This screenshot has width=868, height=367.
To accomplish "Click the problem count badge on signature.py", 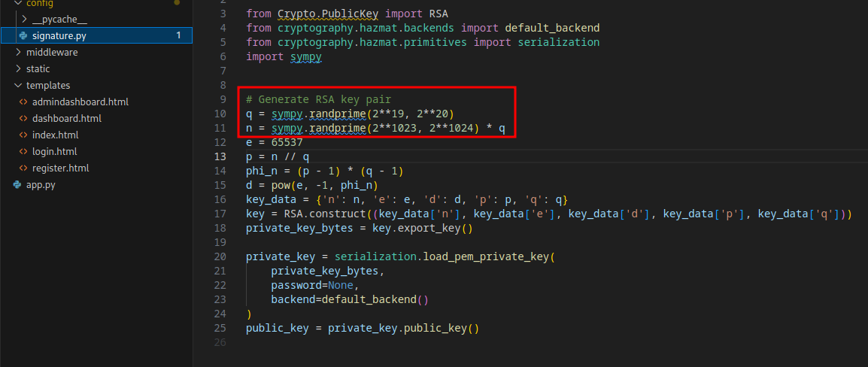I will (x=178, y=35).
